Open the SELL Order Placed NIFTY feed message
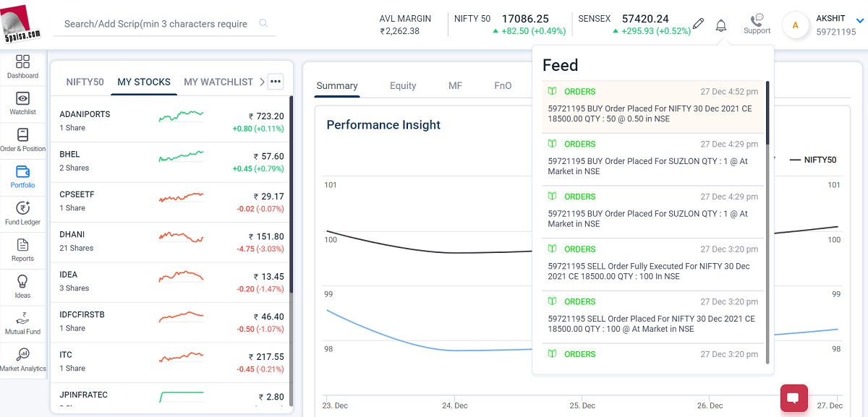The width and height of the screenshot is (868, 417). (652, 324)
